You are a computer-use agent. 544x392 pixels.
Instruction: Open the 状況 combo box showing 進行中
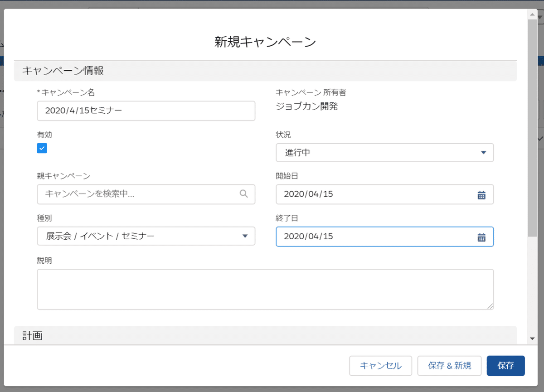pos(384,153)
